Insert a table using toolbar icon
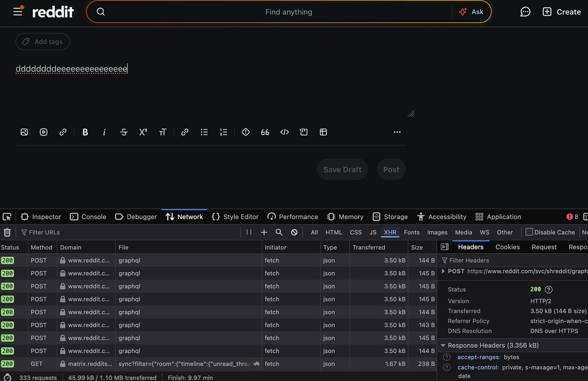 coord(323,132)
